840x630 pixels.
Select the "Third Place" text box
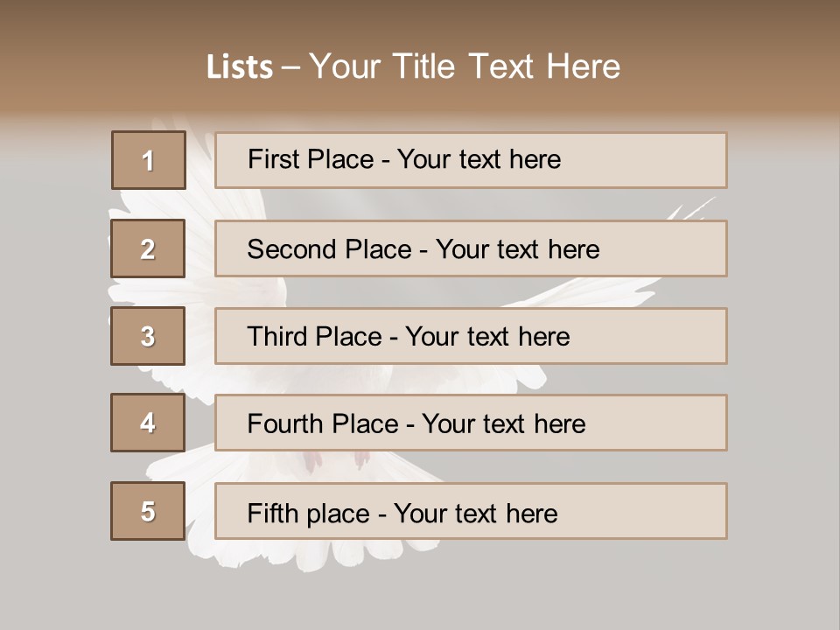point(471,336)
